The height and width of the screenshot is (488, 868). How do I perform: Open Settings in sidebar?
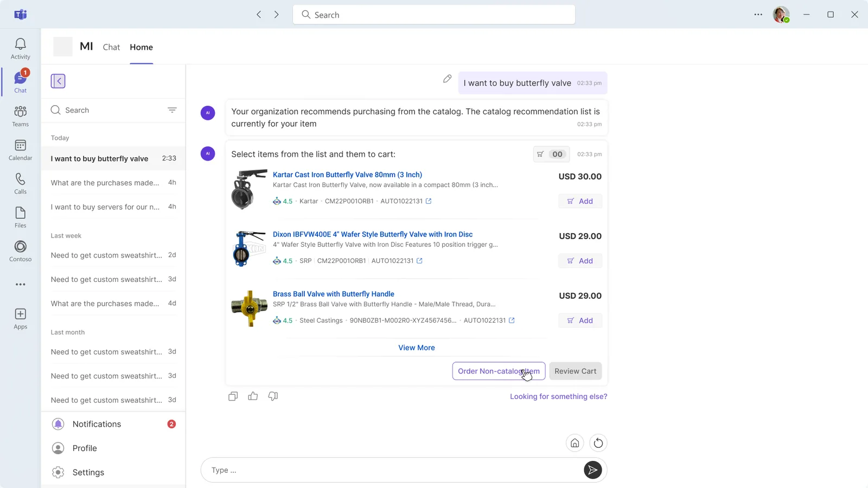[113, 472]
